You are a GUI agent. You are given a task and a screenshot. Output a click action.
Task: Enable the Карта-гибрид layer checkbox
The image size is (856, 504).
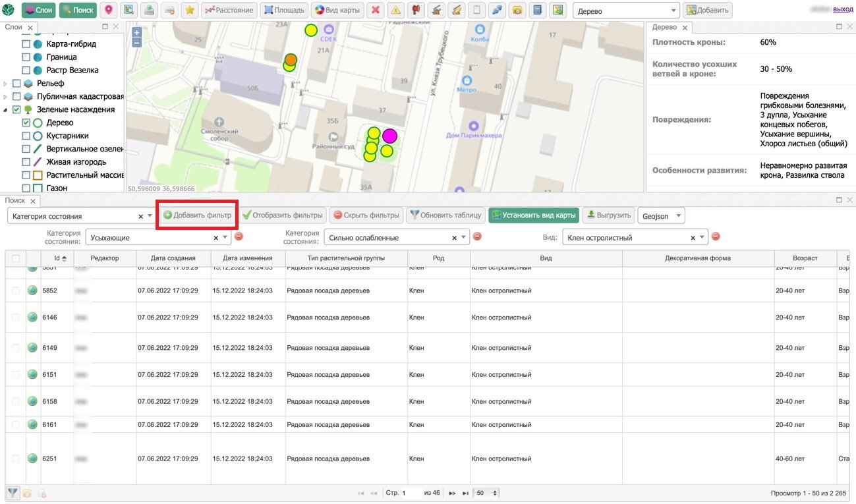click(26, 44)
